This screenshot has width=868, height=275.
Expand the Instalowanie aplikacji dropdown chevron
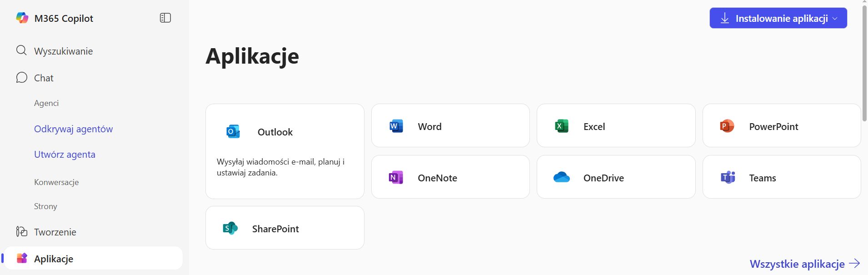point(835,19)
